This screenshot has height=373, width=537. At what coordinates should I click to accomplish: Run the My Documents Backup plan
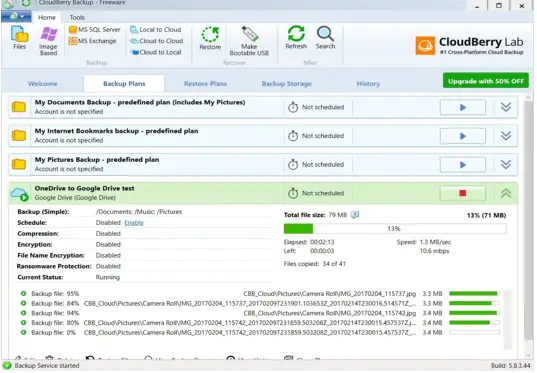(462, 108)
